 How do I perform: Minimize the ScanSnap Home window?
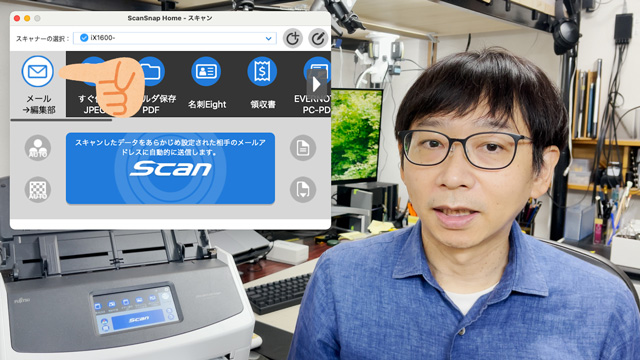tap(27, 18)
